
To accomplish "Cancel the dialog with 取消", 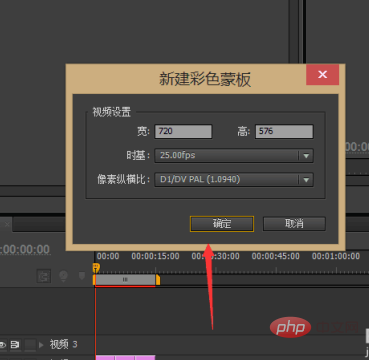I will tap(294, 224).
